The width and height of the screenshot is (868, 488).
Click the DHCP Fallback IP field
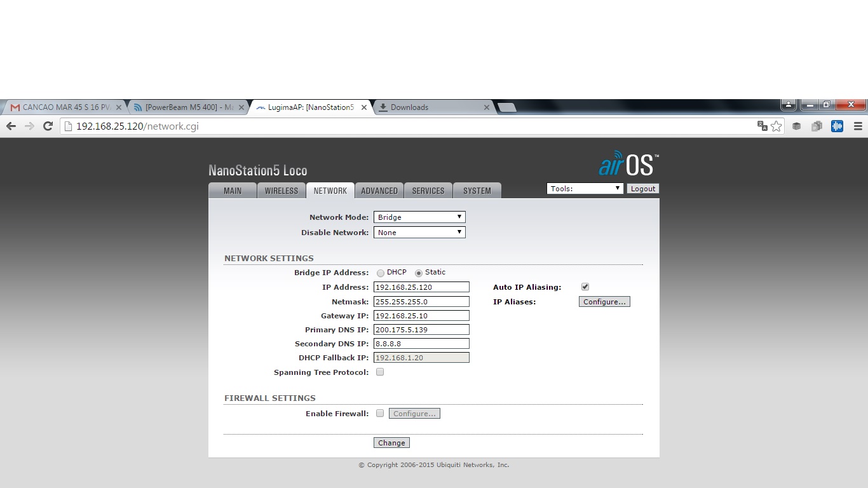[421, 358]
